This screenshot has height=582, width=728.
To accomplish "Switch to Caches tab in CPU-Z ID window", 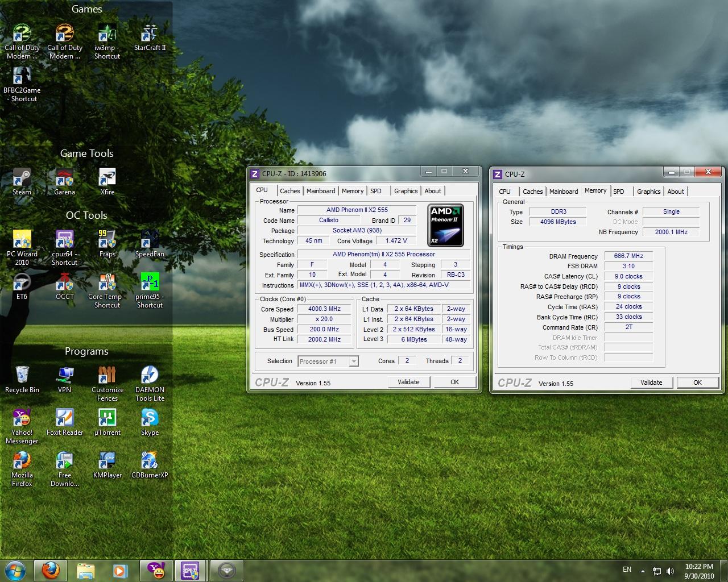I will click(x=289, y=191).
